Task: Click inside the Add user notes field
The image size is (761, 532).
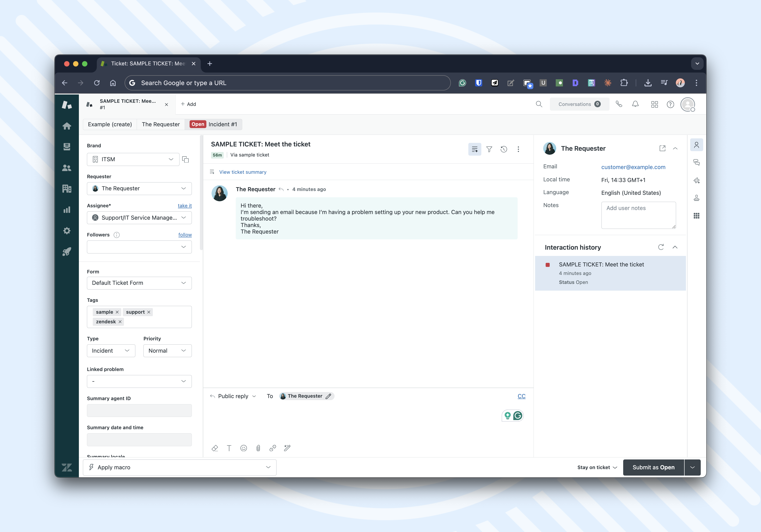Action: pyautogui.click(x=638, y=215)
